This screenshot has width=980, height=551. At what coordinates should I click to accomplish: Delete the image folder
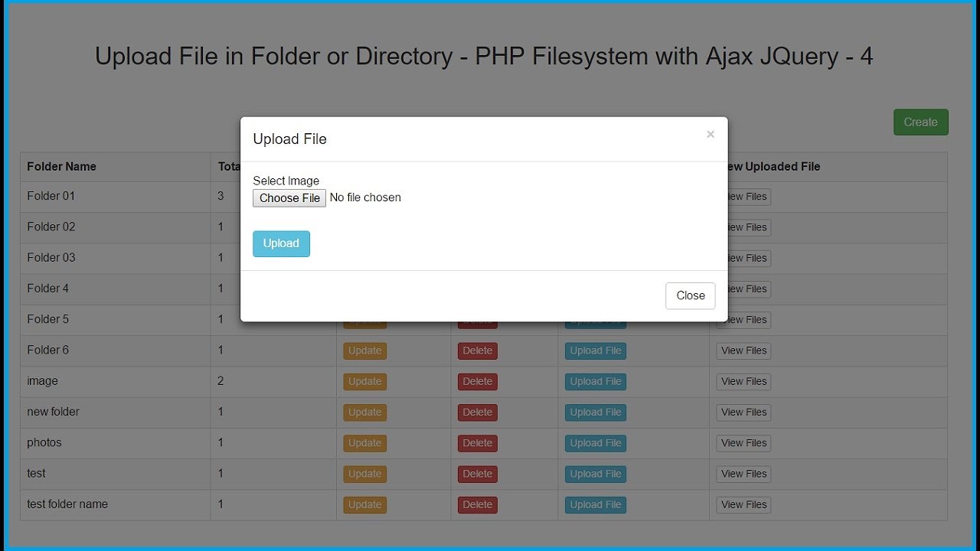[x=478, y=382]
